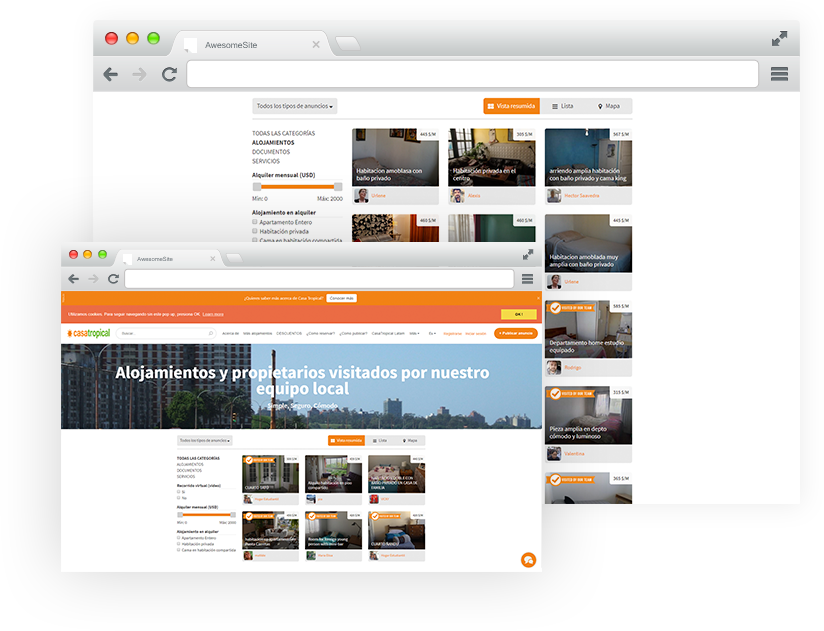
Task: Tick the 'Habitación privada' checkbox in the back window
Action: coord(255,231)
